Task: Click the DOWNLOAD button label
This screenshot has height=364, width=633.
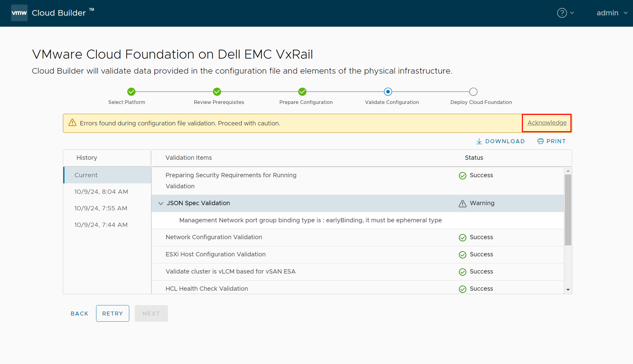Action: coord(505,141)
